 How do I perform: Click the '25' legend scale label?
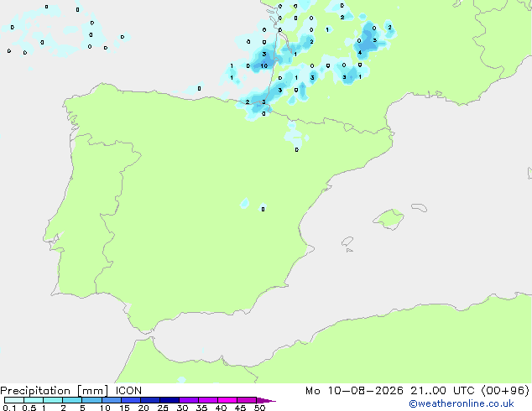point(163,408)
